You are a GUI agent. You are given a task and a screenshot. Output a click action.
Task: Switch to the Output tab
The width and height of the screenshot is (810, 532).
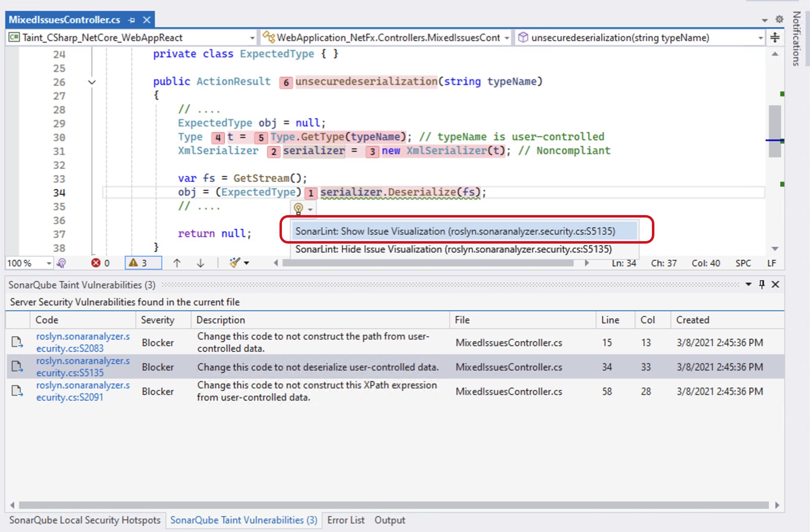tap(390, 520)
